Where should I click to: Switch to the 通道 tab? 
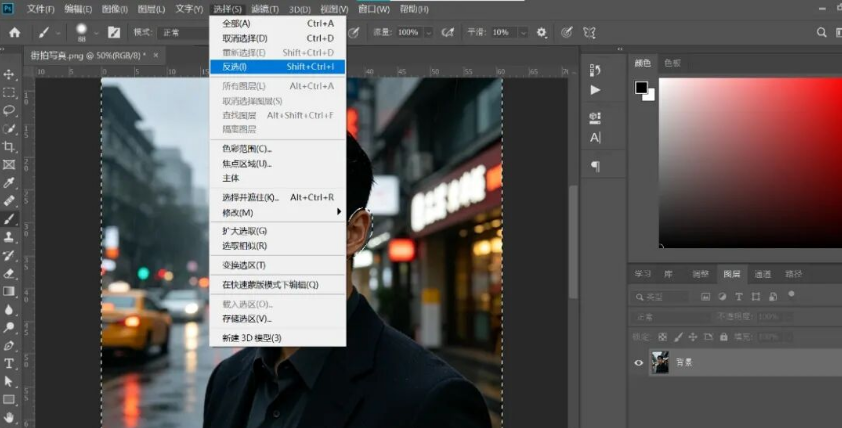pyautogui.click(x=763, y=274)
